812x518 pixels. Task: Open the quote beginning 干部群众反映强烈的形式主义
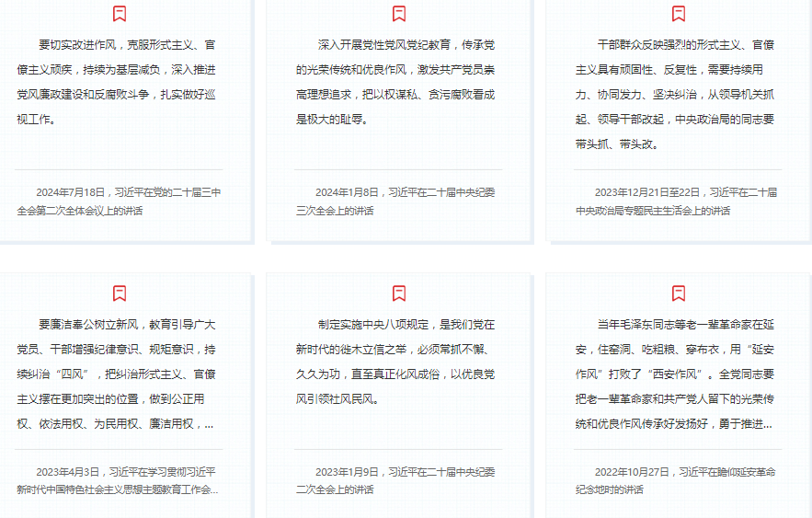point(678,94)
